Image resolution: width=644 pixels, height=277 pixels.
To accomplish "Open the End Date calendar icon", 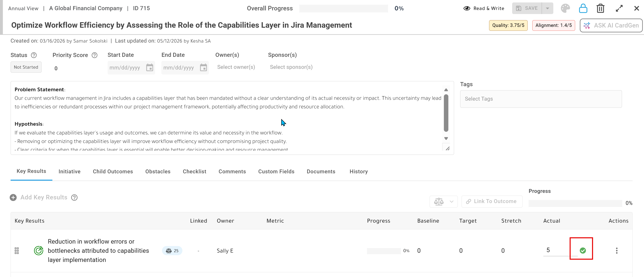I will (203, 67).
